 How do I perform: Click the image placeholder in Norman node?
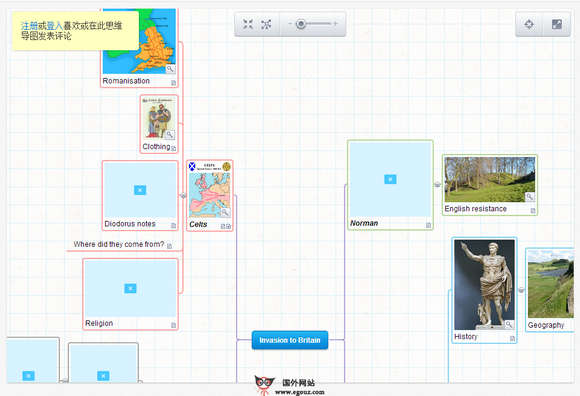[390, 179]
